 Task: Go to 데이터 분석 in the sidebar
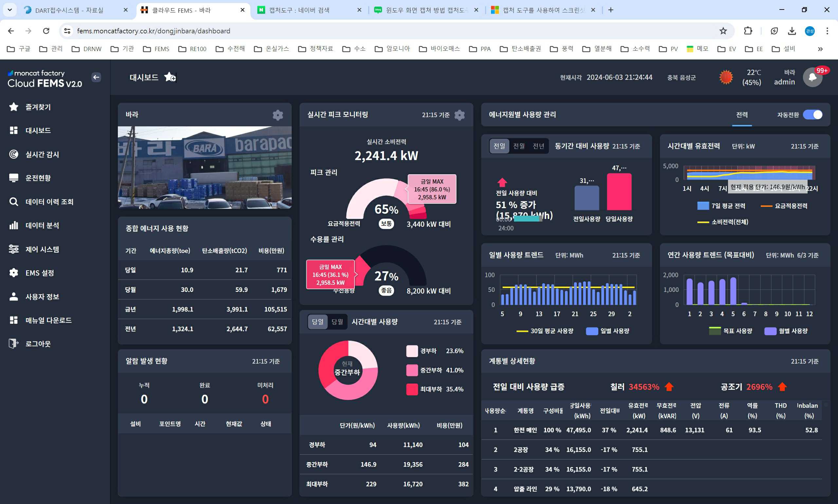pyautogui.click(x=42, y=225)
